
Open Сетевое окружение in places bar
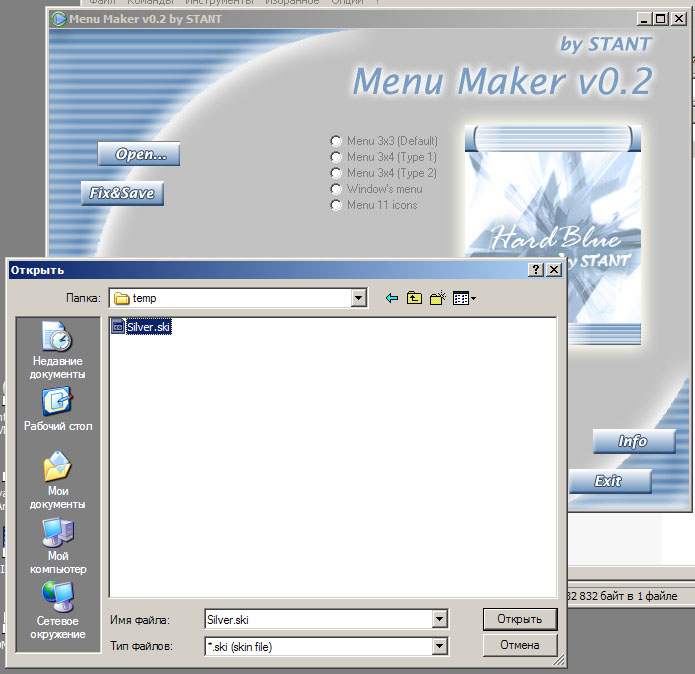[x=58, y=611]
